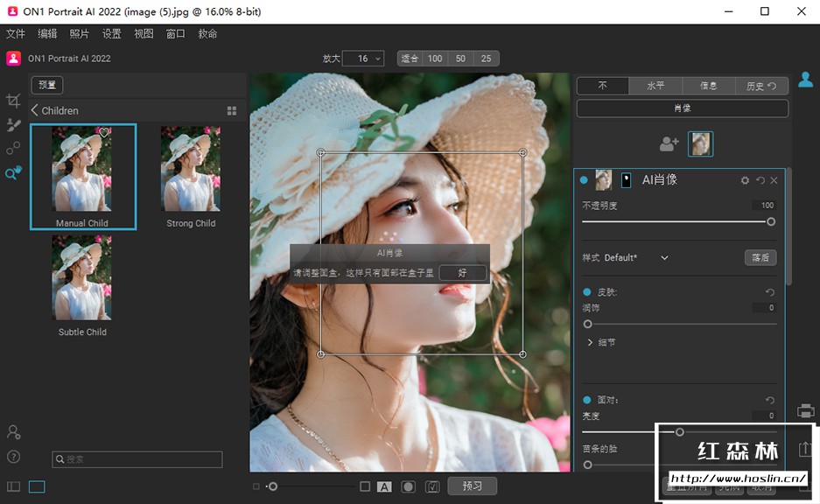
Task: Expand the 细节 details section
Action: pos(590,342)
